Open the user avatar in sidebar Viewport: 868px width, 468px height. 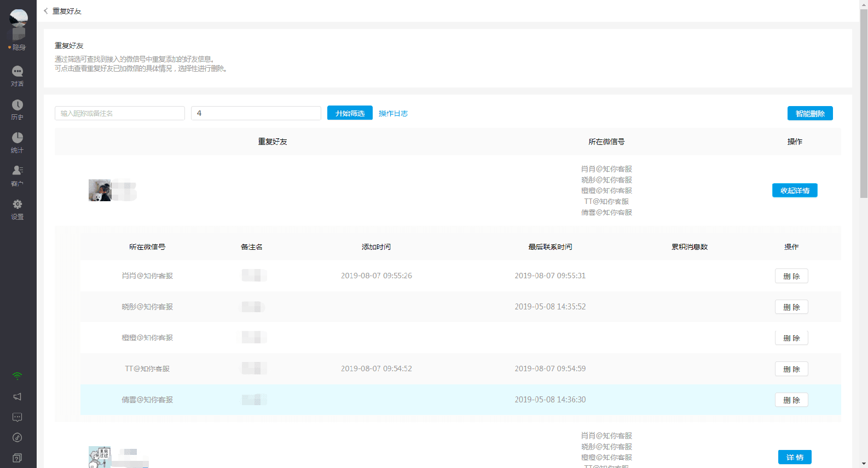click(x=19, y=18)
